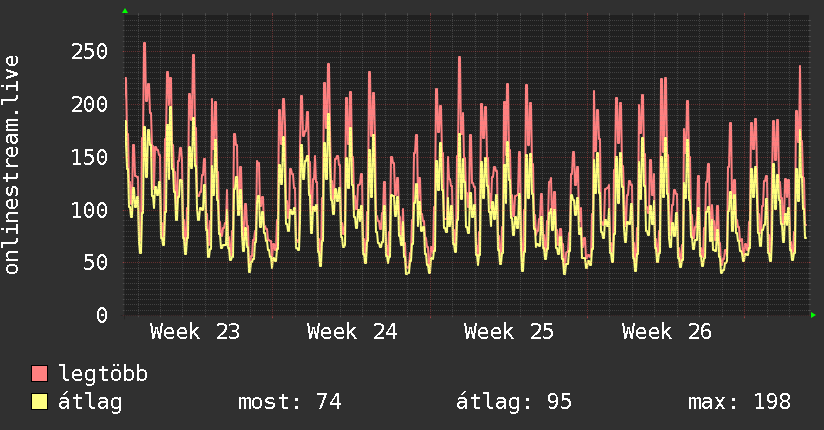The image size is (824, 430).
Task: Click the 150 y-axis value
Action: tap(89, 157)
